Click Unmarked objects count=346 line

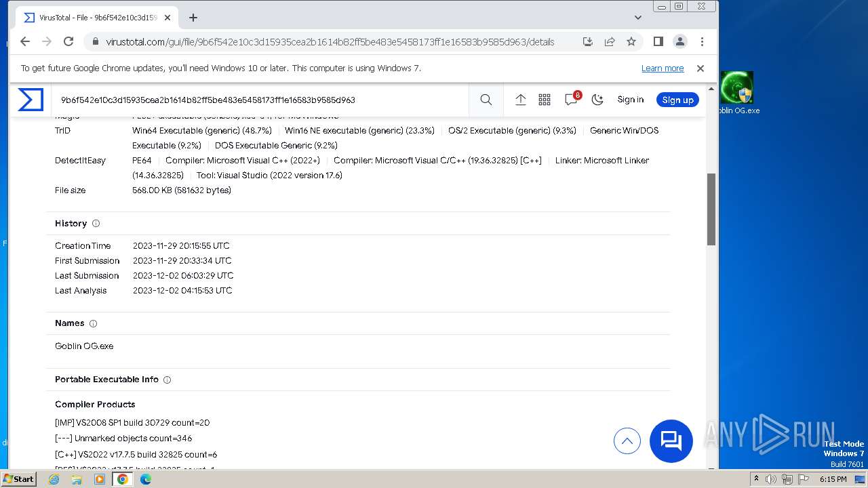pyautogui.click(x=123, y=439)
